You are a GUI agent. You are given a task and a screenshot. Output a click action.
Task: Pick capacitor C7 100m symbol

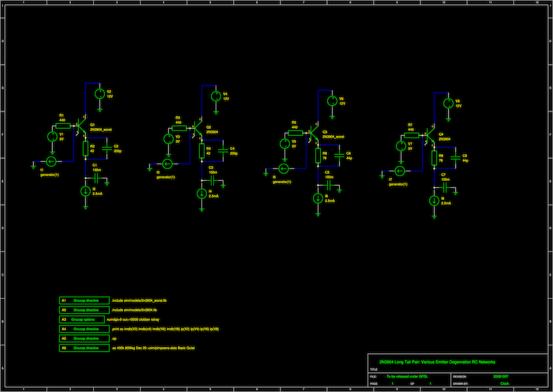(445, 188)
